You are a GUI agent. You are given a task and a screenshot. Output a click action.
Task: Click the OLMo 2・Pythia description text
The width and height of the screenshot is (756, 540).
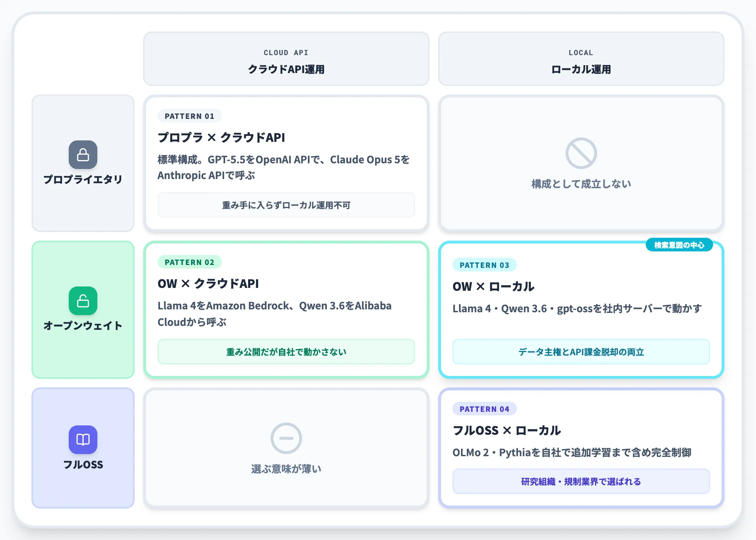[572, 453]
